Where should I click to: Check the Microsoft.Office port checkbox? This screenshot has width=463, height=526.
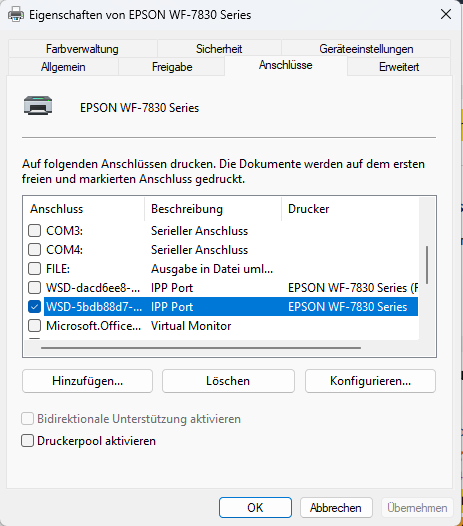click(35, 326)
